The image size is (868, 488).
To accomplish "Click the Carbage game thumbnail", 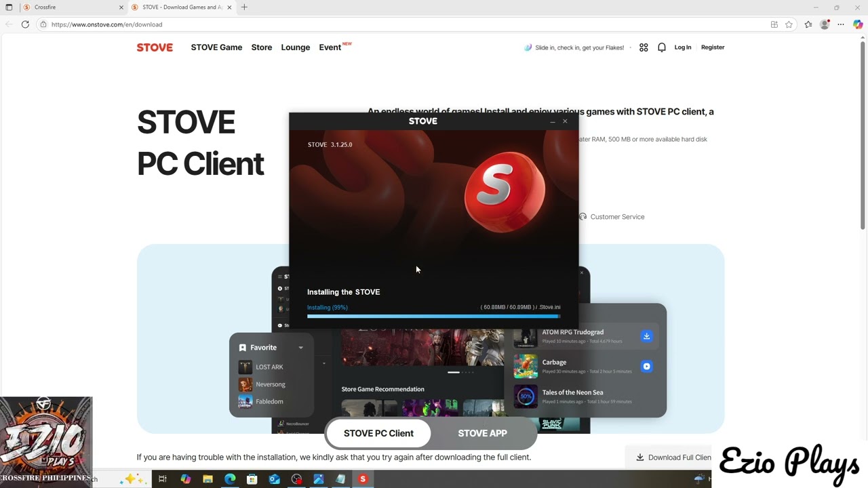I will (526, 366).
